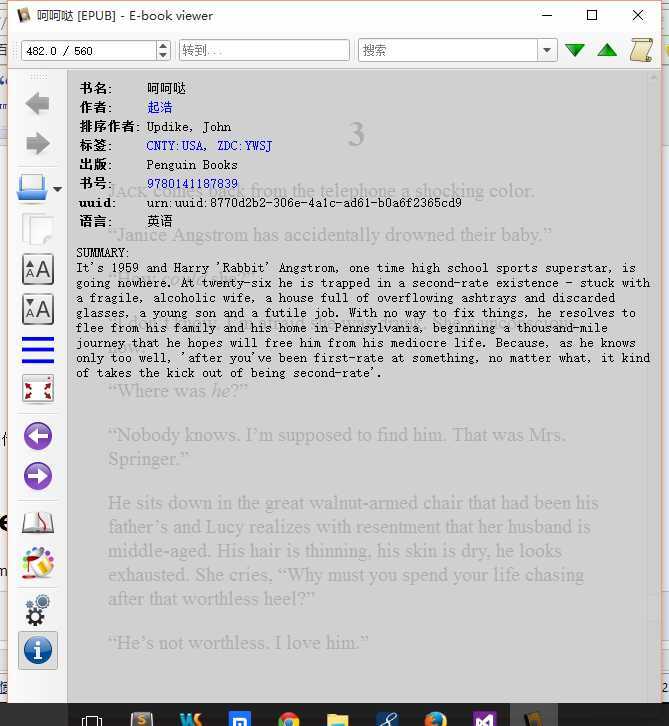Click the CNTY:USA tag link
The width and height of the screenshot is (669, 726).
pos(175,146)
